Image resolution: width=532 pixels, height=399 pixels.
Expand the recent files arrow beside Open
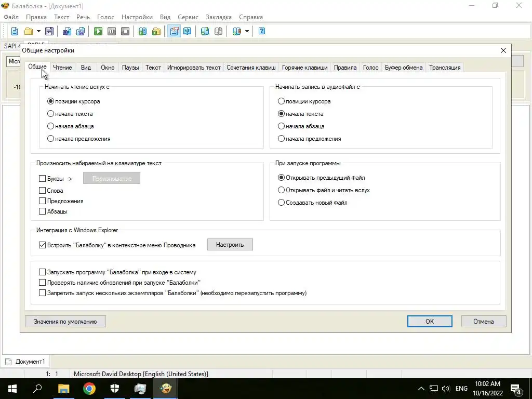[38, 31]
